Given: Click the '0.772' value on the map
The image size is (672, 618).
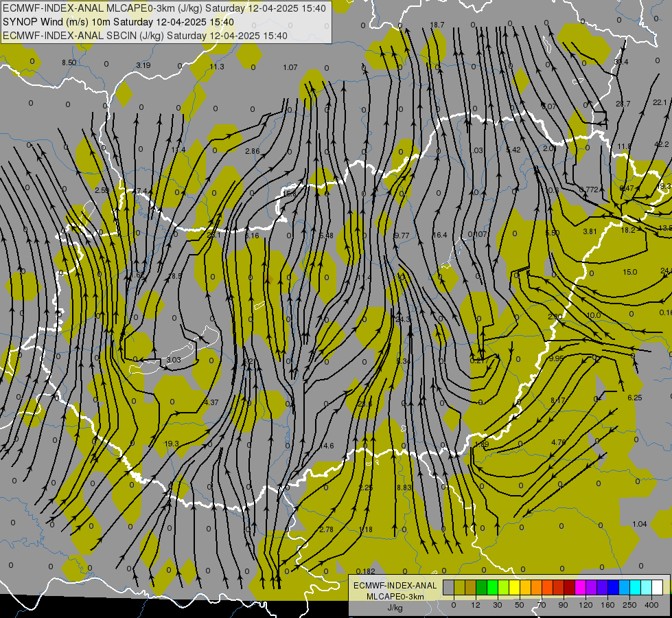Looking at the screenshot, I should click(x=588, y=190).
